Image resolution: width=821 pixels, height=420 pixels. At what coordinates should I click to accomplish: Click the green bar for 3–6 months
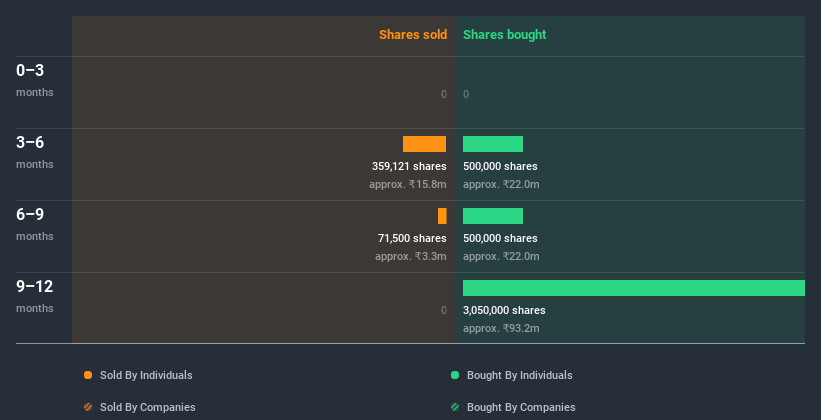(493, 144)
